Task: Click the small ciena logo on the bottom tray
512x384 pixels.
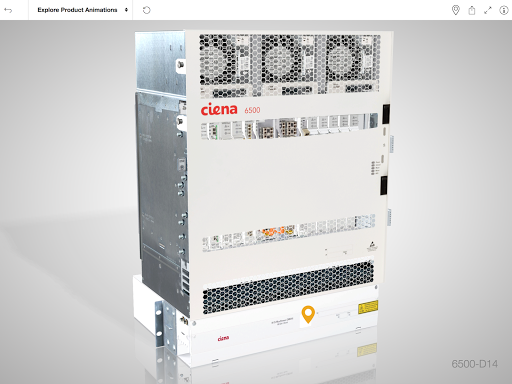Action: [223, 338]
